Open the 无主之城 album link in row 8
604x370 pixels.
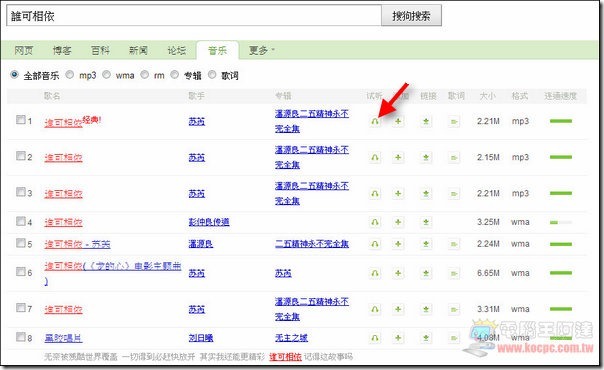pos(291,338)
